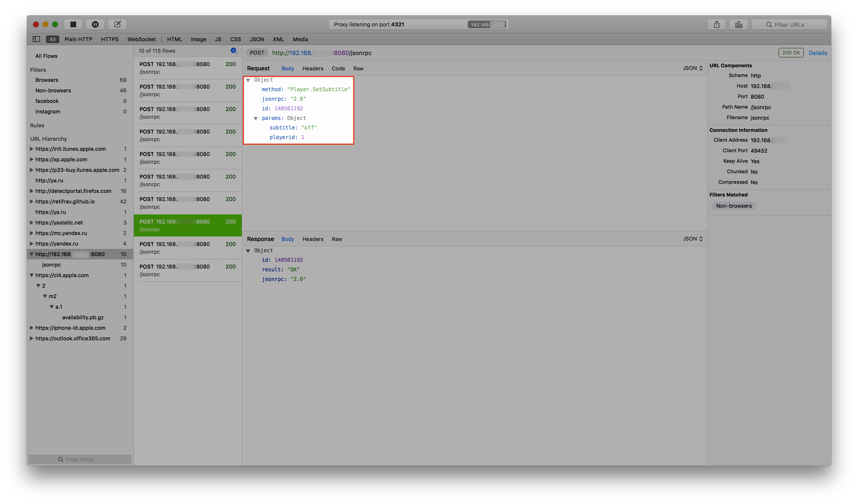This screenshot has width=858, height=504.
Task: Open the Request Body tab
Action: point(288,68)
